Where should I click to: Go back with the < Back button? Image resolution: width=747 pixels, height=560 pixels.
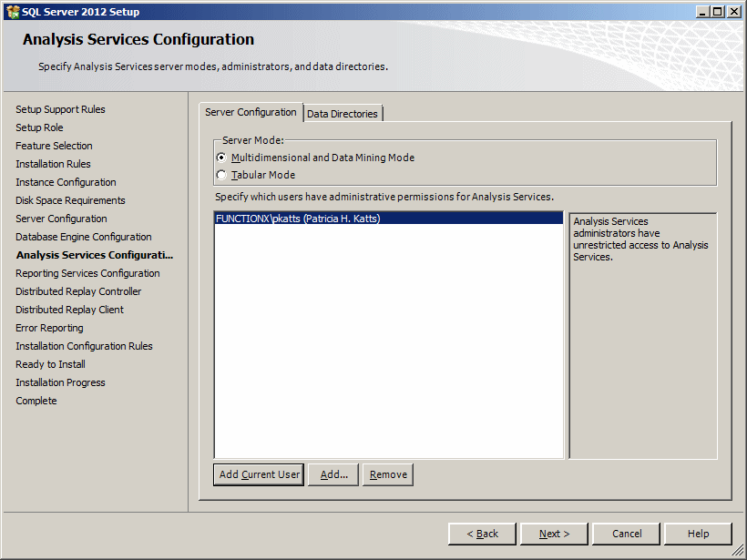482,534
